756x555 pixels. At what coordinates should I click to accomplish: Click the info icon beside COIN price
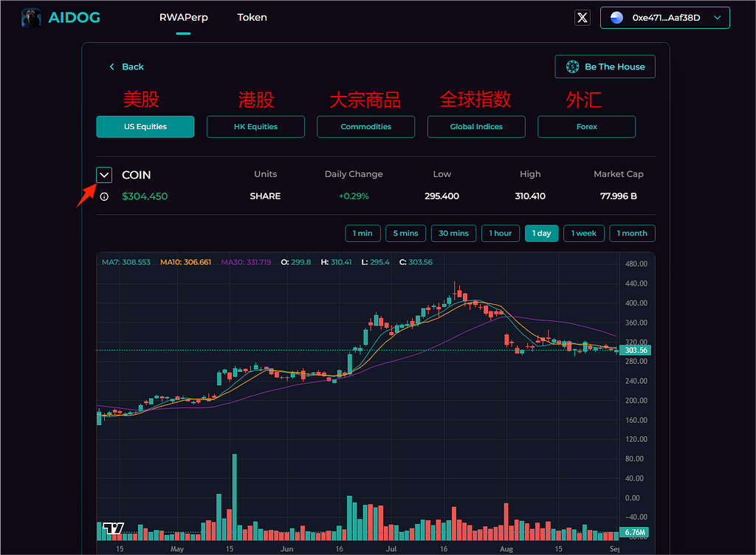pos(104,196)
